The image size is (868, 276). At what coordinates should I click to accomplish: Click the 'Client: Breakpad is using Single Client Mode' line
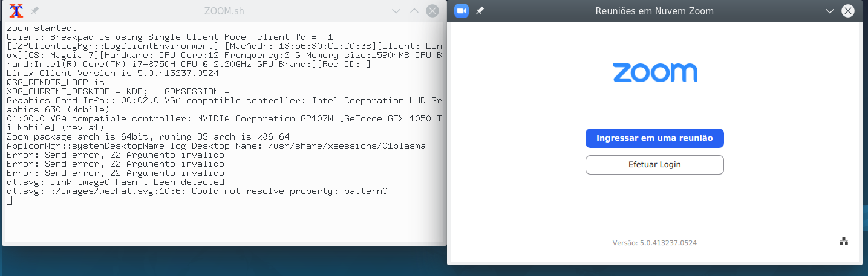coord(170,37)
